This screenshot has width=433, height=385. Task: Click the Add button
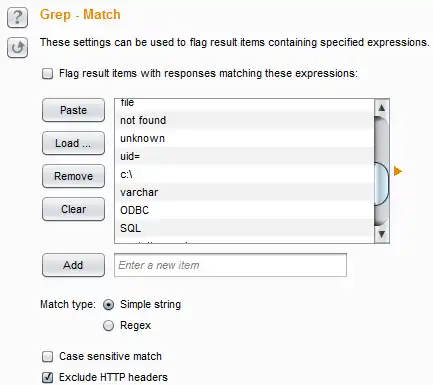click(x=73, y=265)
